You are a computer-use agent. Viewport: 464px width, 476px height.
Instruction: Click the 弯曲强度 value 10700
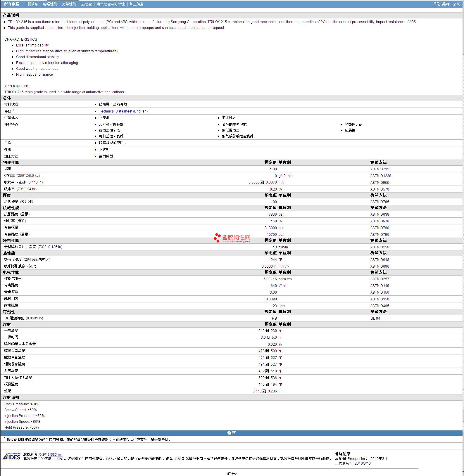click(x=272, y=235)
